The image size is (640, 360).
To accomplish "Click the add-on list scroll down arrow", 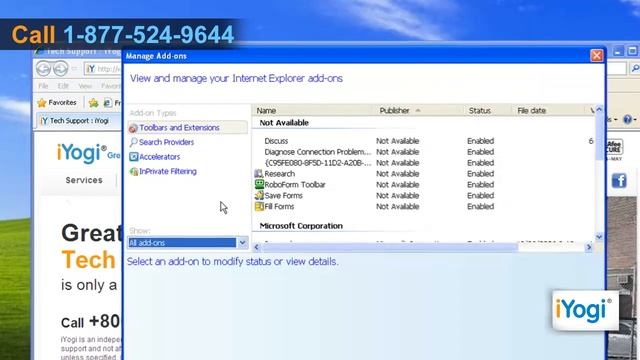I will 599,237.
